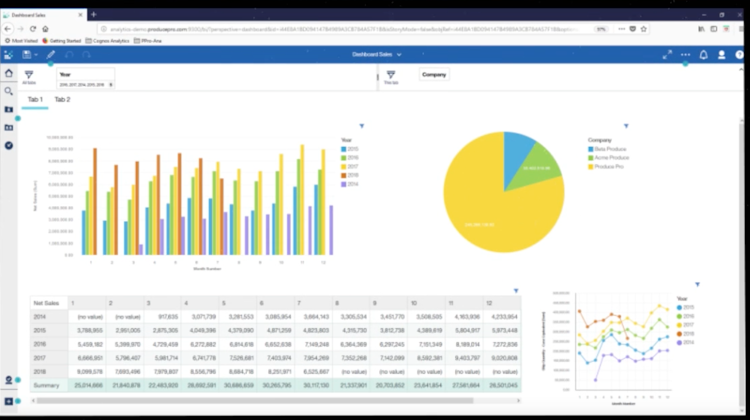Click the 2016 legend entry in bar chart
Viewport: 750px width, 420px height.
click(x=350, y=158)
